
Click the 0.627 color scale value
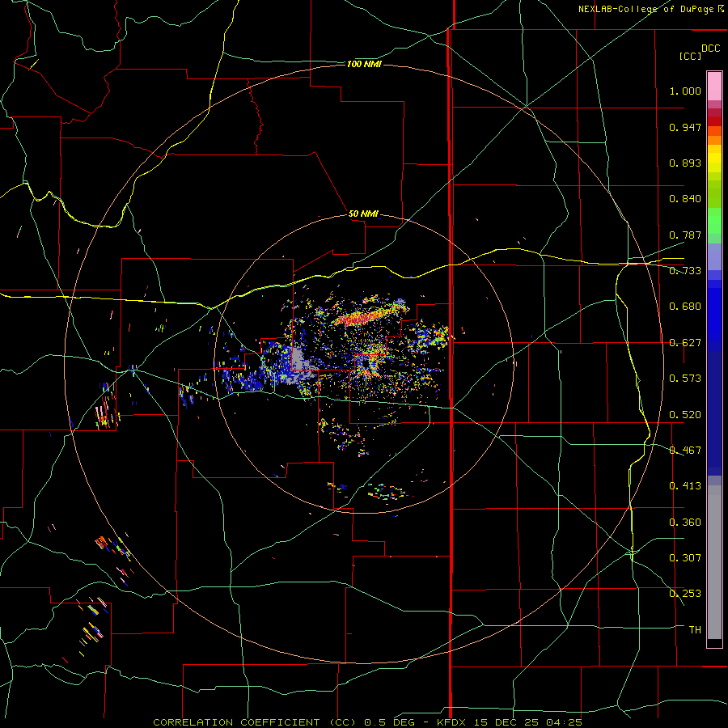(x=685, y=343)
